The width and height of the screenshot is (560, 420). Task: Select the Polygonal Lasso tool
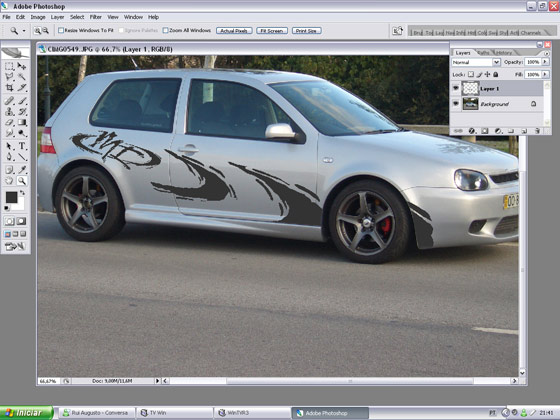(x=9, y=77)
